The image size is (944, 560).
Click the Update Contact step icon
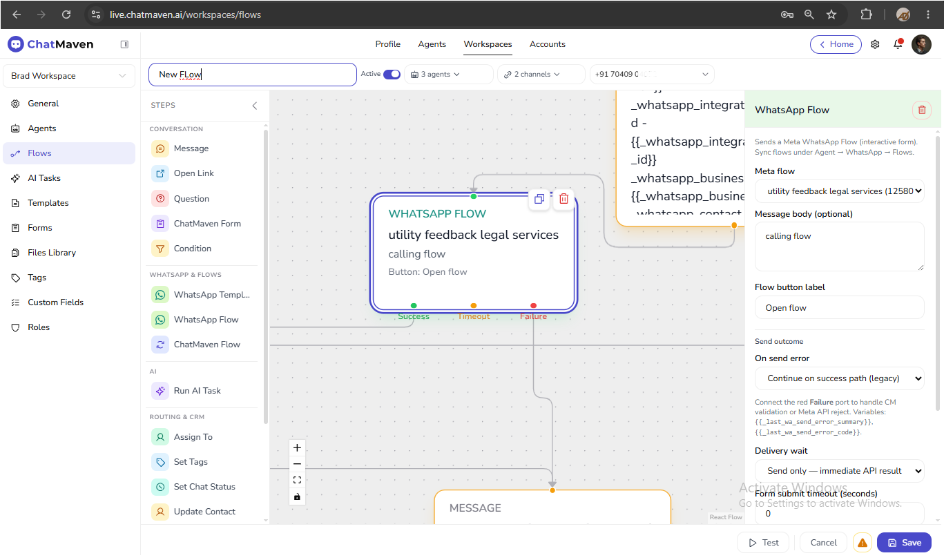(x=160, y=512)
